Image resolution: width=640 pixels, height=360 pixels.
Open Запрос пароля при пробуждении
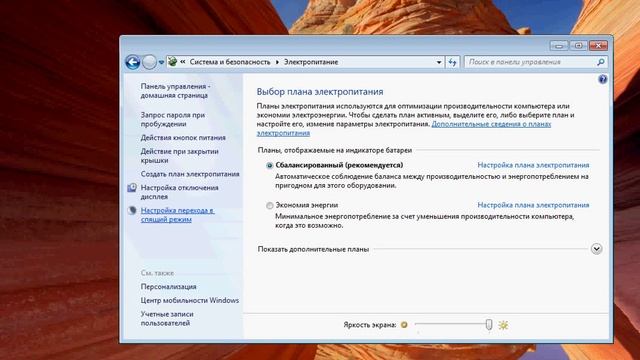pos(173,119)
